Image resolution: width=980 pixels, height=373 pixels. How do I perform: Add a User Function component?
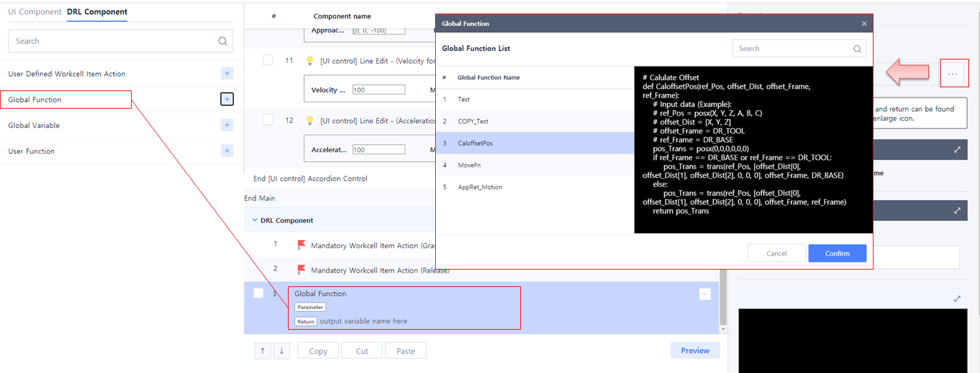[x=227, y=151]
